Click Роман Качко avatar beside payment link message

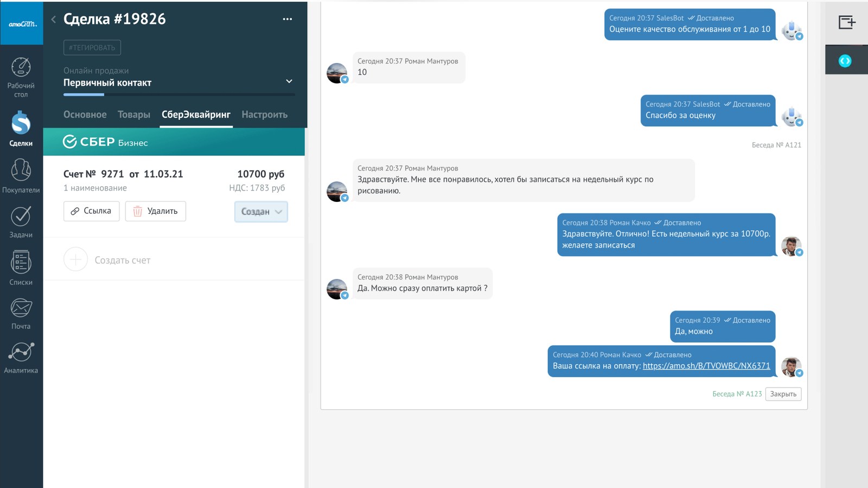coord(792,367)
